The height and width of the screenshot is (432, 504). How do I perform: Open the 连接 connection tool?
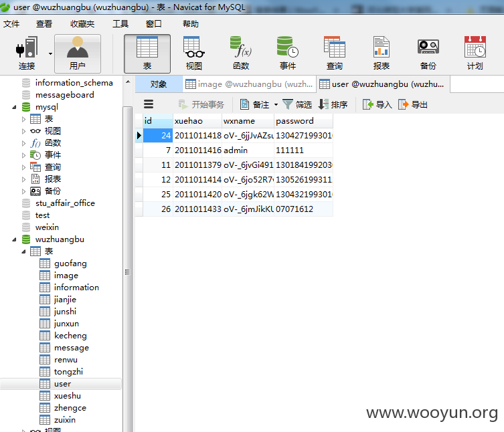pyautogui.click(x=27, y=53)
